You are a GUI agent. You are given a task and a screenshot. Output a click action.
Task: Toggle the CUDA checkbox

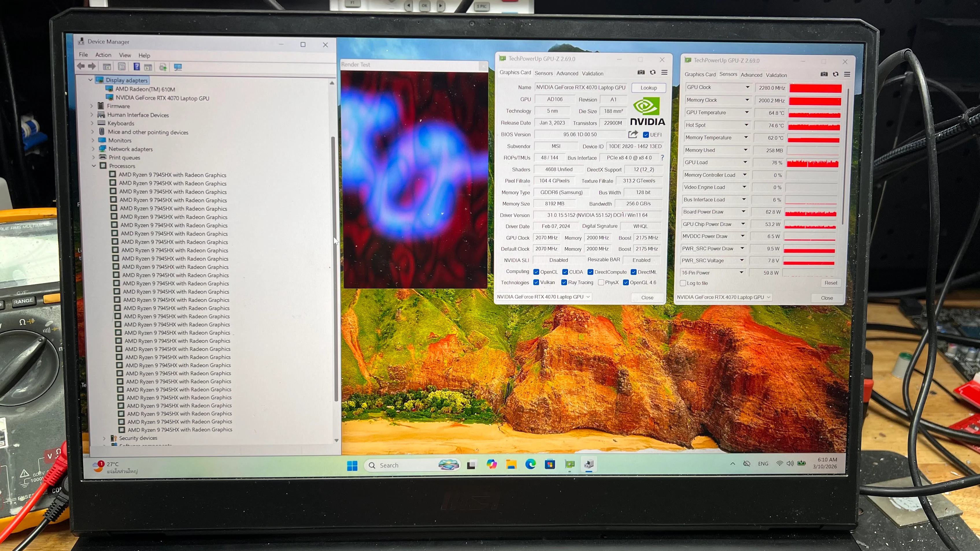pyautogui.click(x=565, y=272)
